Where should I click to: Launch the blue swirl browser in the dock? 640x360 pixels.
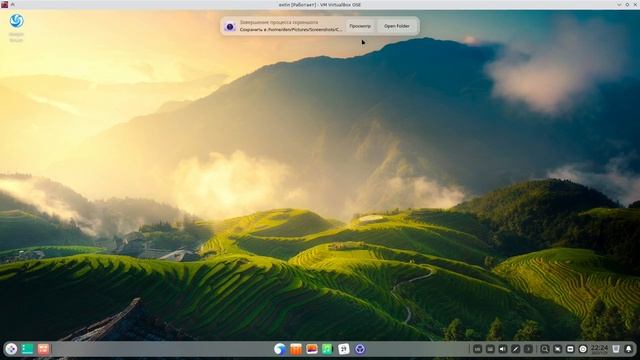click(x=280, y=349)
